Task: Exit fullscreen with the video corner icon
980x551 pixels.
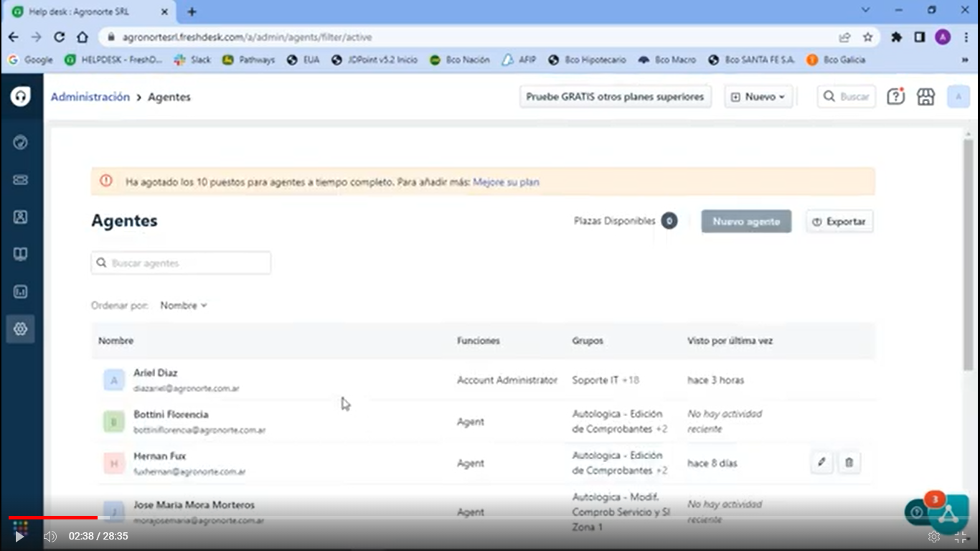Action: [x=961, y=537]
